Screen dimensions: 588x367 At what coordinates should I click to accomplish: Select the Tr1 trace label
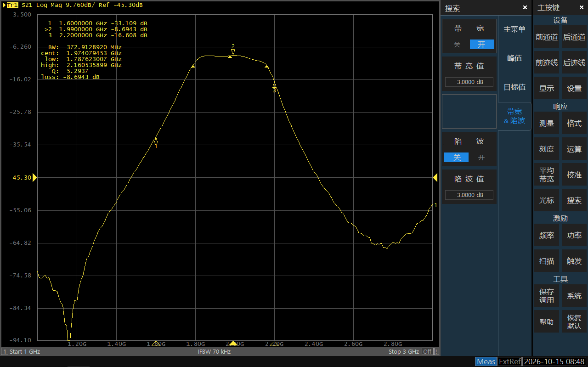[x=12, y=5]
